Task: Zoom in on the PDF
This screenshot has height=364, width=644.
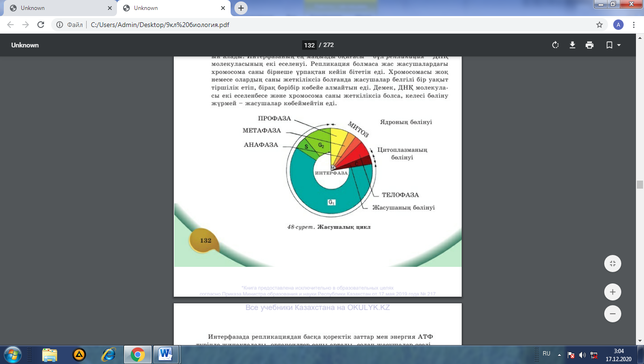Action: click(x=613, y=292)
